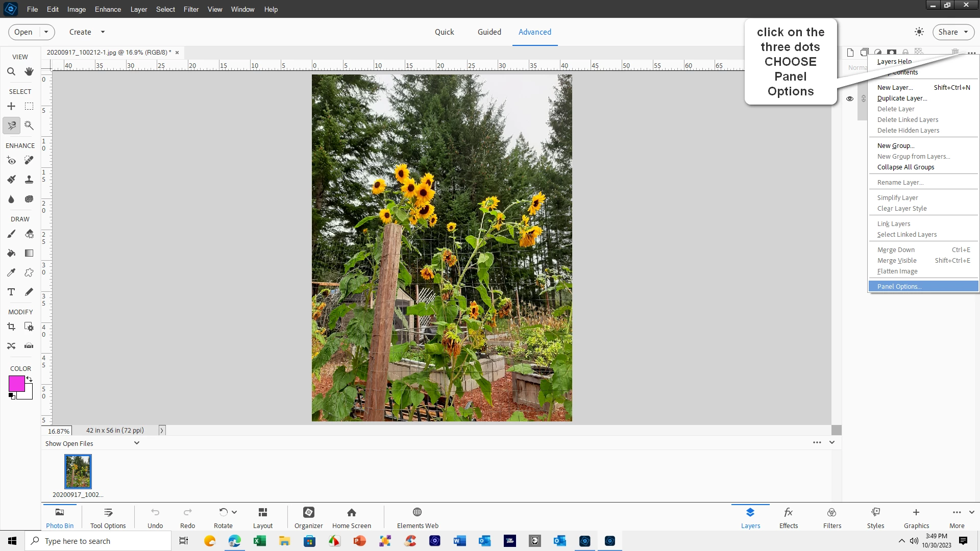Expand the Share dropdown
980x551 pixels.
click(x=966, y=32)
